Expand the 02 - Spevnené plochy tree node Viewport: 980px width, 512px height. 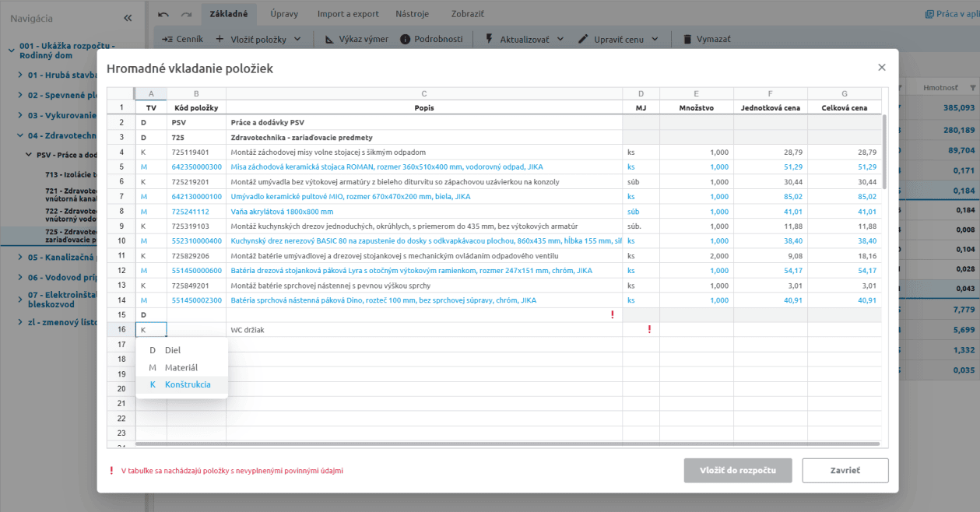click(x=20, y=95)
